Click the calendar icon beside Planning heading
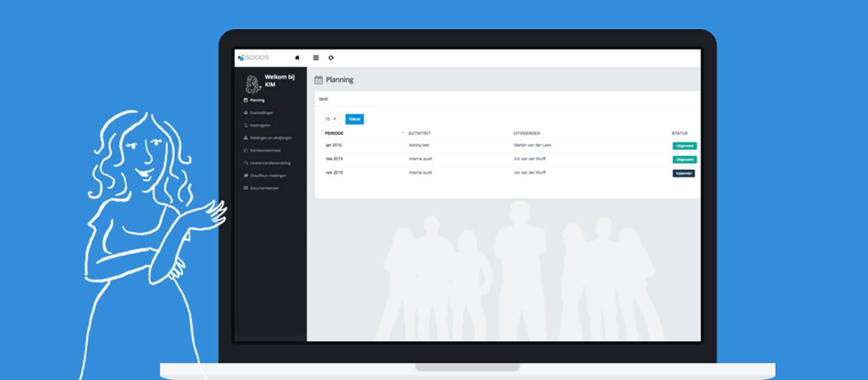The image size is (868, 380). click(318, 80)
